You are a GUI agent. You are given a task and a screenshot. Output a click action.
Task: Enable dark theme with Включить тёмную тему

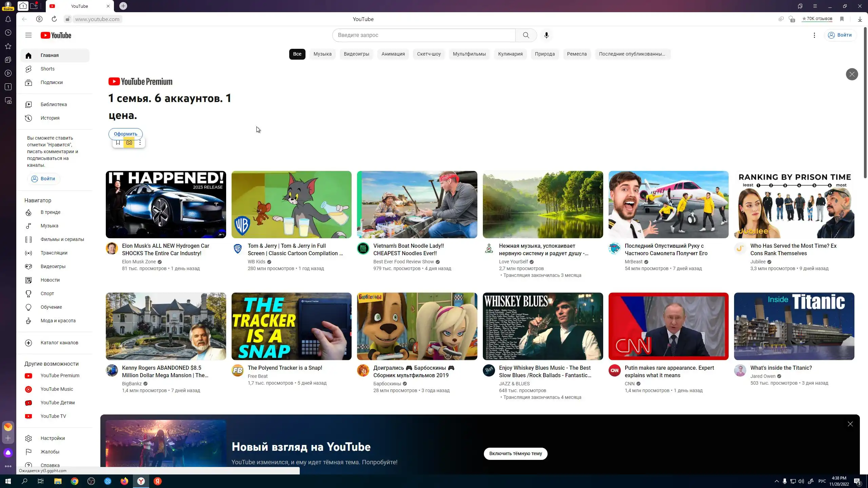pyautogui.click(x=515, y=453)
